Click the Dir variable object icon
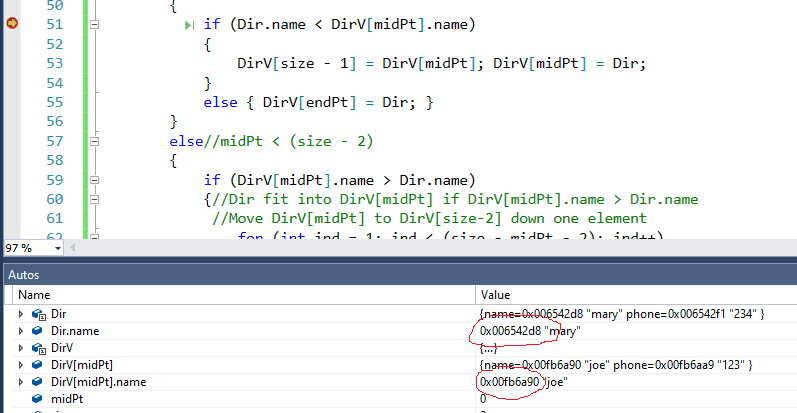The height and width of the screenshot is (413, 797). click(39, 314)
